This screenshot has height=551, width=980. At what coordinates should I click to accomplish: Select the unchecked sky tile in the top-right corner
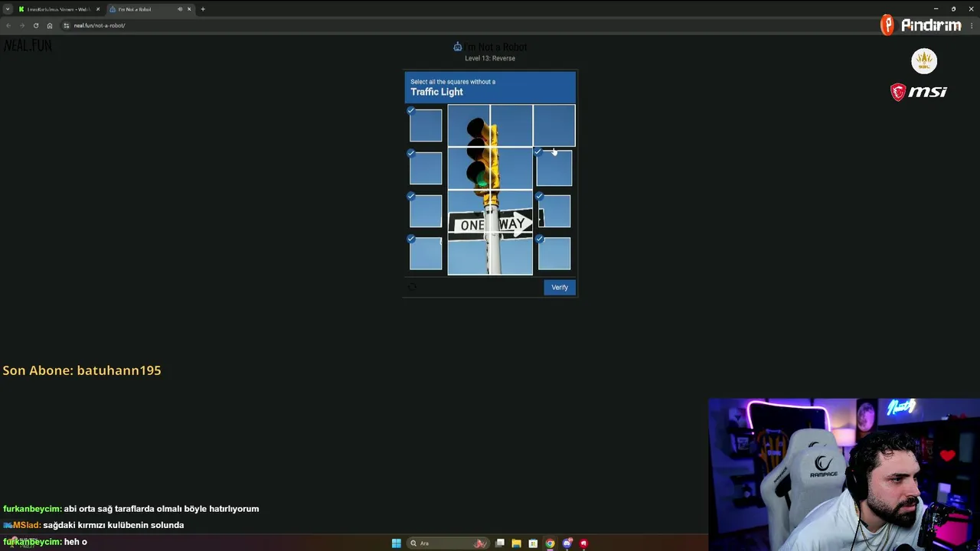click(554, 126)
